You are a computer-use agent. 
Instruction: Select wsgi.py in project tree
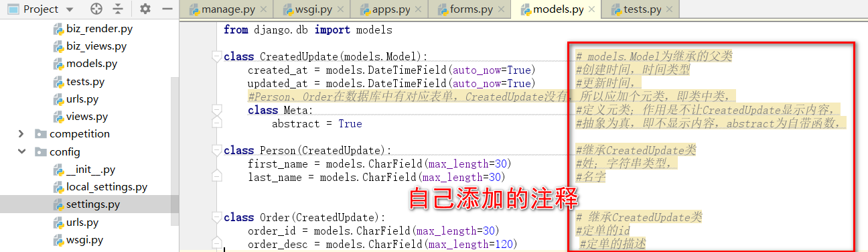[x=84, y=239]
